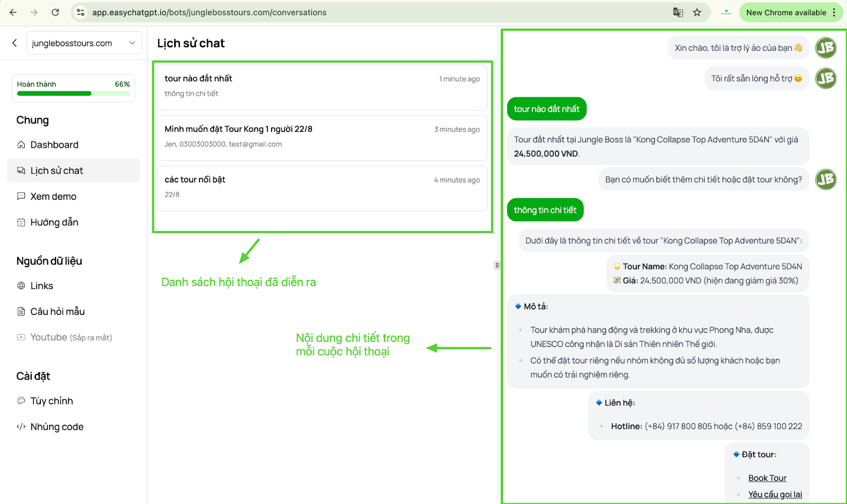
Task: Click the sidebar back chevron
Action: [15, 43]
